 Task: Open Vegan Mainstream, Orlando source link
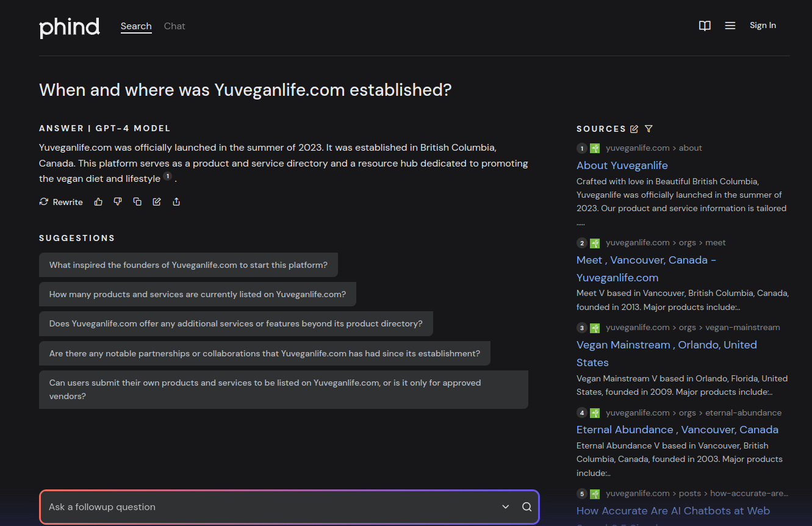coord(667,353)
